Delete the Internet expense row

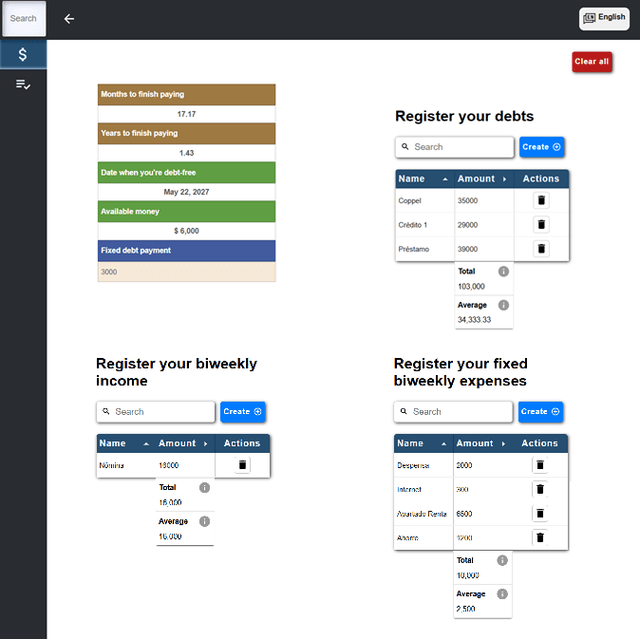[x=540, y=489]
